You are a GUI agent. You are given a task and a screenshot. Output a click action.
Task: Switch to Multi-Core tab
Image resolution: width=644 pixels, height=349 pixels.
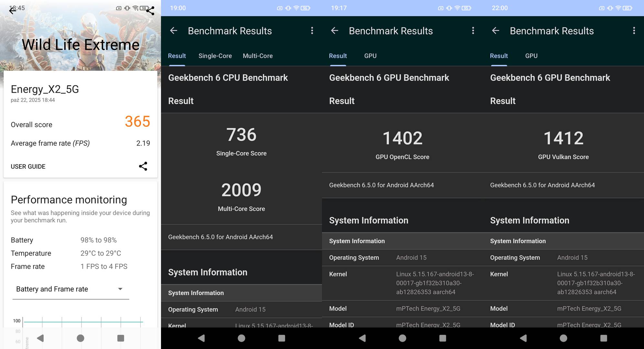[x=258, y=56]
